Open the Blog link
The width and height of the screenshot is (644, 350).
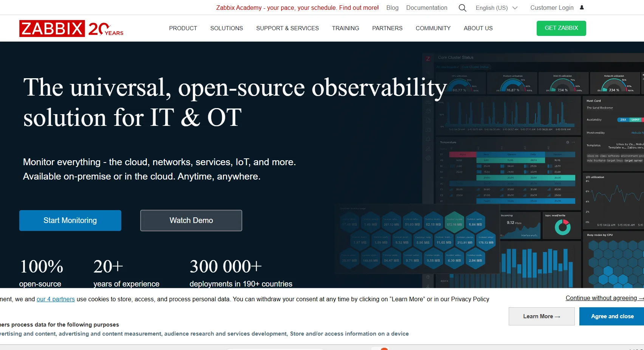point(392,8)
